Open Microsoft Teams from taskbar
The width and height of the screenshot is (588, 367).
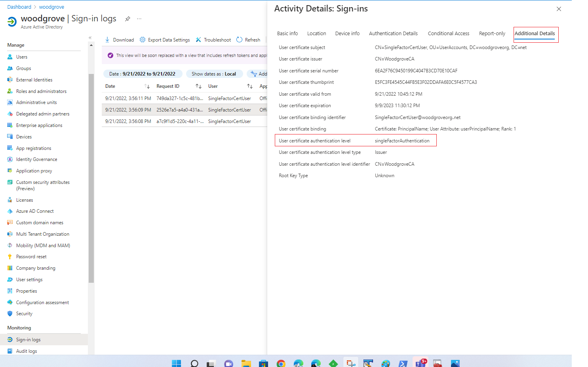(x=421, y=362)
